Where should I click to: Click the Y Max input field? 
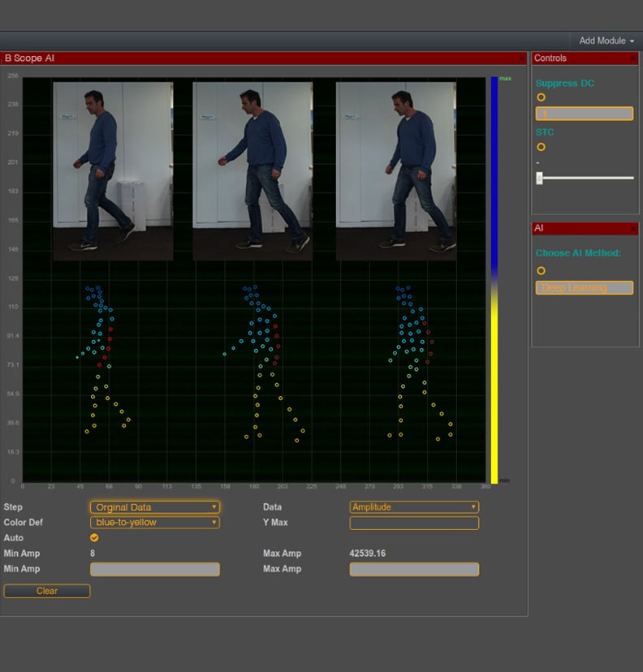click(x=414, y=523)
